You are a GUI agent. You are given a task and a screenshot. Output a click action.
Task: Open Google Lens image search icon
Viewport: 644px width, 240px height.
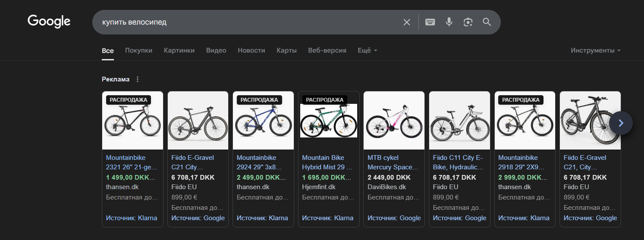click(468, 22)
